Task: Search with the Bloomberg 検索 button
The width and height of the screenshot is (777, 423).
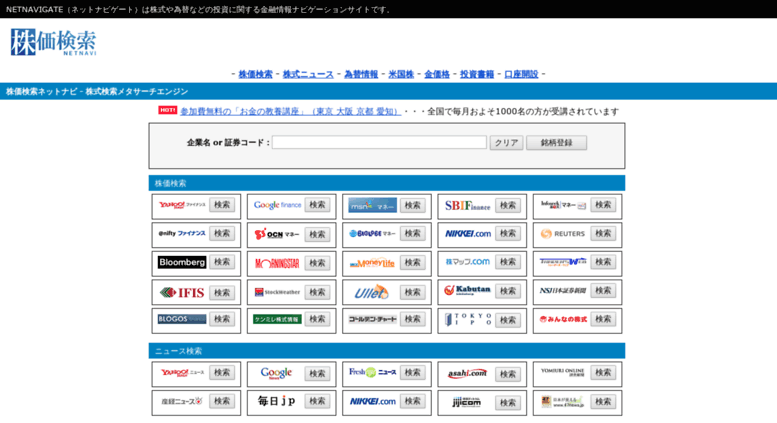Action: [x=222, y=263]
